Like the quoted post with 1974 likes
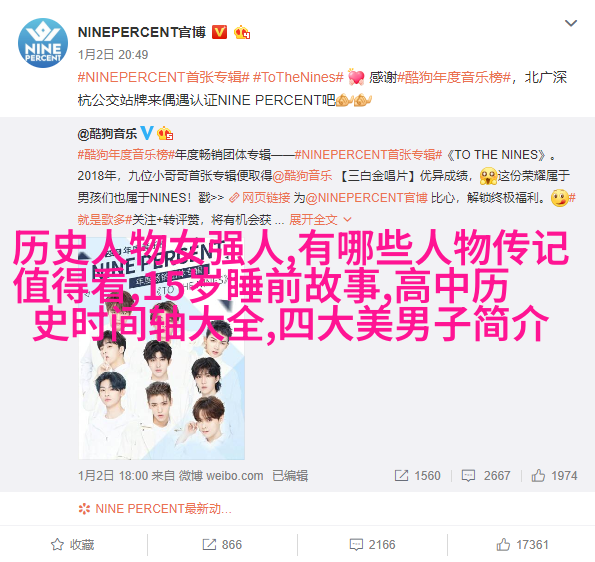The width and height of the screenshot is (595, 562). click(554, 475)
